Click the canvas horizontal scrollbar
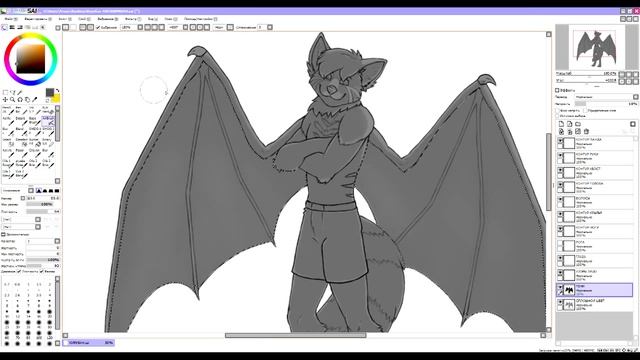Screen dimensions: 640x360 pyautogui.click(x=296, y=336)
